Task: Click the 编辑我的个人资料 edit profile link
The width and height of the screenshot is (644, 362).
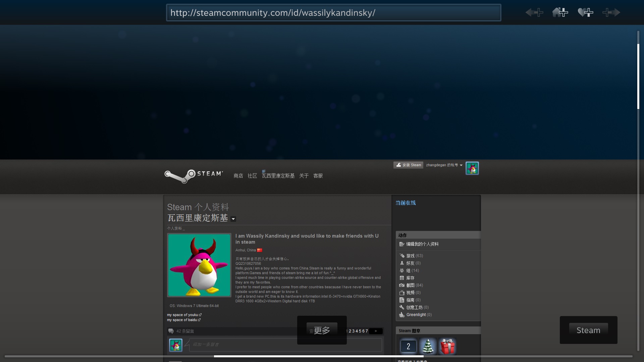Action: click(x=422, y=244)
